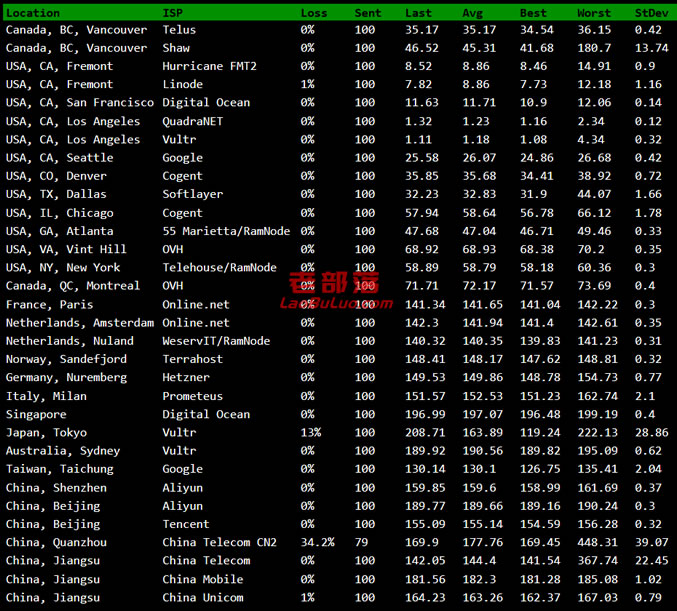This screenshot has height=611, width=677.
Task: Select China, Shenzhen location
Action: coord(56,488)
